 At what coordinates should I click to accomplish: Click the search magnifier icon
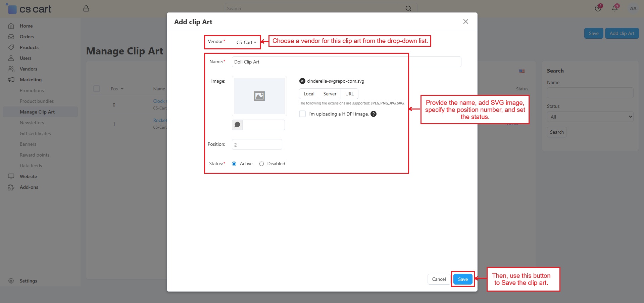tap(408, 8)
